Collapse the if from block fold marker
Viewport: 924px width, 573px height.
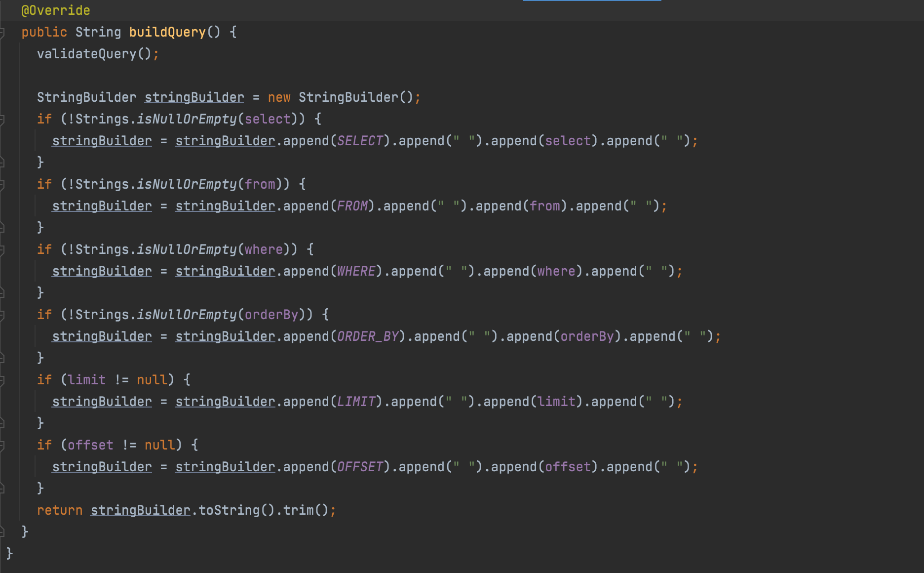[x=2, y=185]
